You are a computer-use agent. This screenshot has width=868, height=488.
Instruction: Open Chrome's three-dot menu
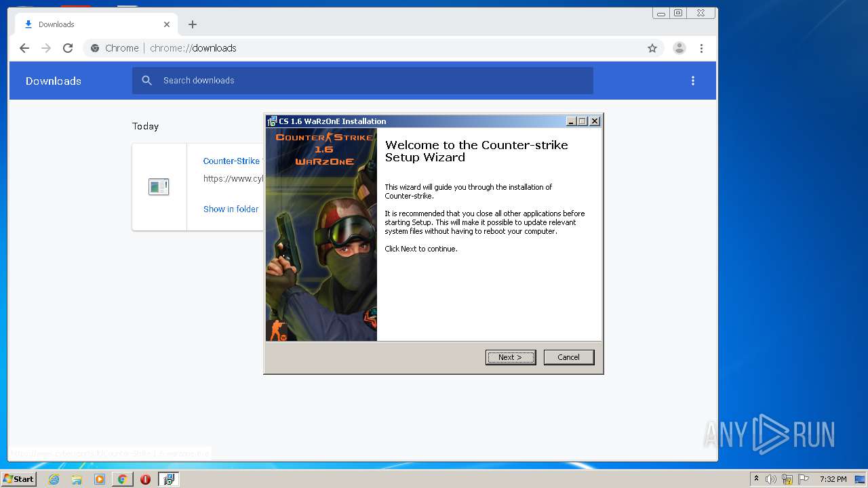pyautogui.click(x=701, y=48)
